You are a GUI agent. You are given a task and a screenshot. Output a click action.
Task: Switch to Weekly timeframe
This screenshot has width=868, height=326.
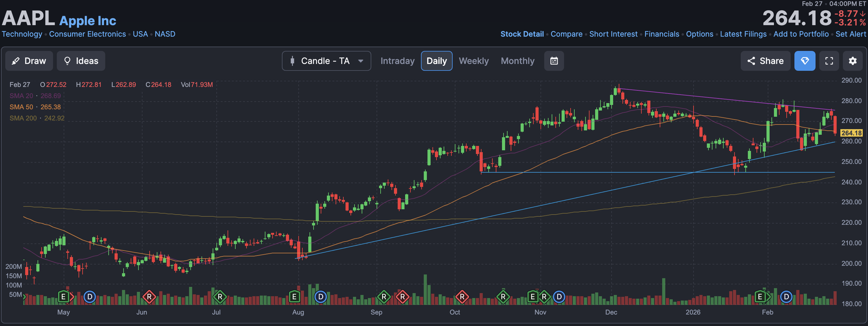coord(473,61)
